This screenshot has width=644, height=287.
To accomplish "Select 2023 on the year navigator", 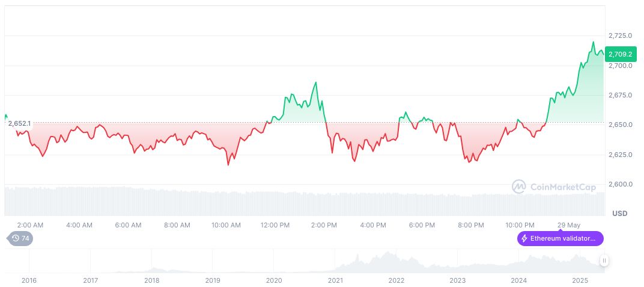I will click(458, 280).
